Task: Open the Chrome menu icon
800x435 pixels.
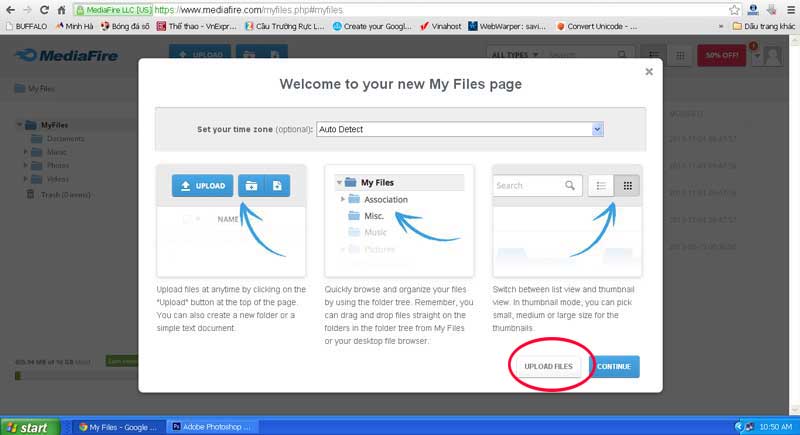Action: (x=790, y=10)
